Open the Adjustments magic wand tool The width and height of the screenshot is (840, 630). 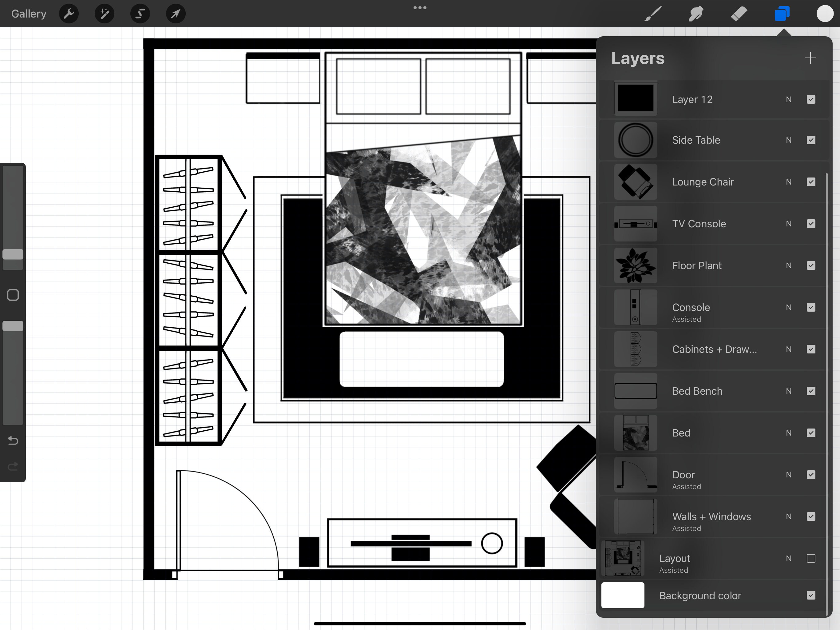click(104, 13)
